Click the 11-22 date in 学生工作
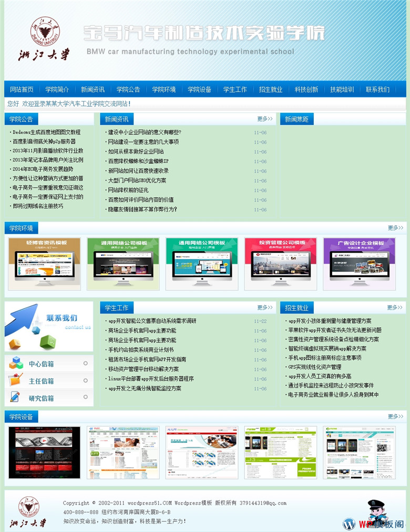410x532 pixels. (260, 321)
